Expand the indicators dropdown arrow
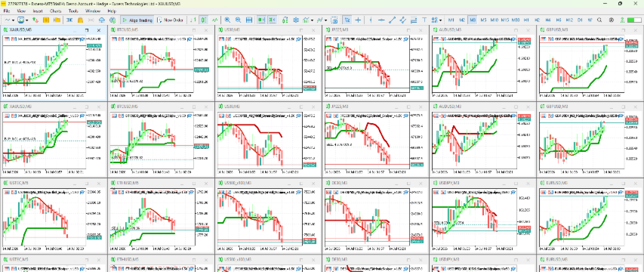644x272 pixels. tap(312, 20)
